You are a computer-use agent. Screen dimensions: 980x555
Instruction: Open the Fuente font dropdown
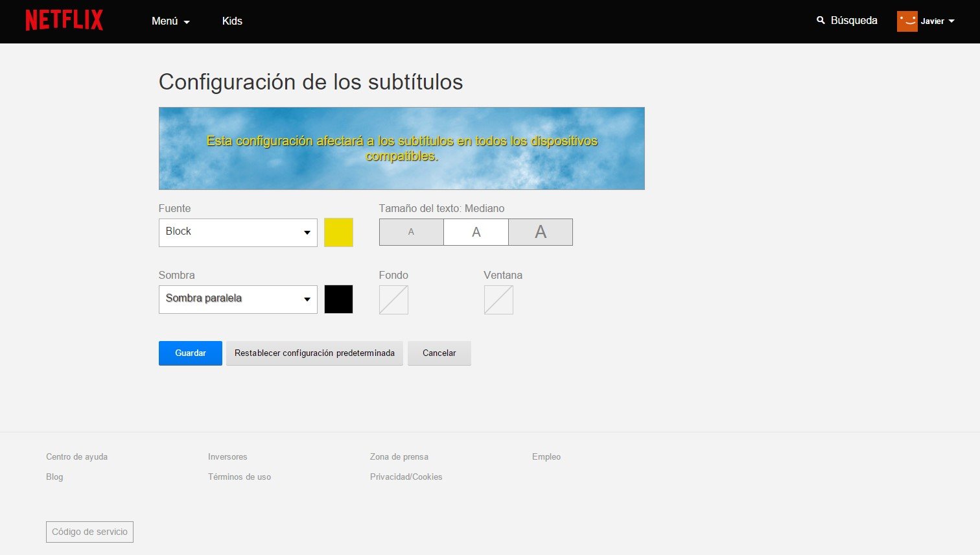click(x=238, y=232)
